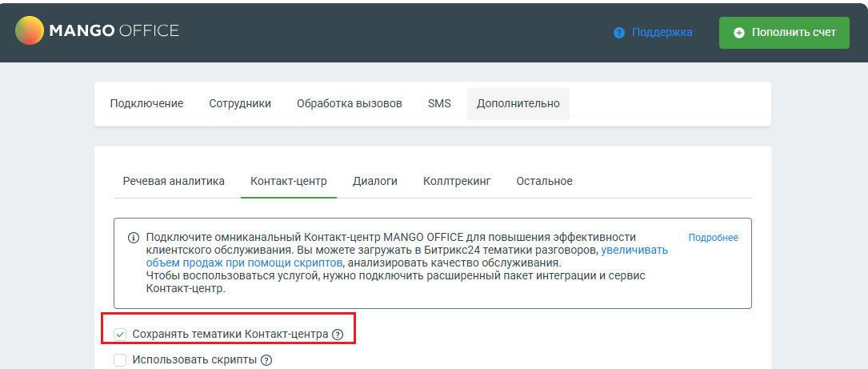The image size is (868, 369).
Task: Select the SMS tab
Action: [439, 103]
